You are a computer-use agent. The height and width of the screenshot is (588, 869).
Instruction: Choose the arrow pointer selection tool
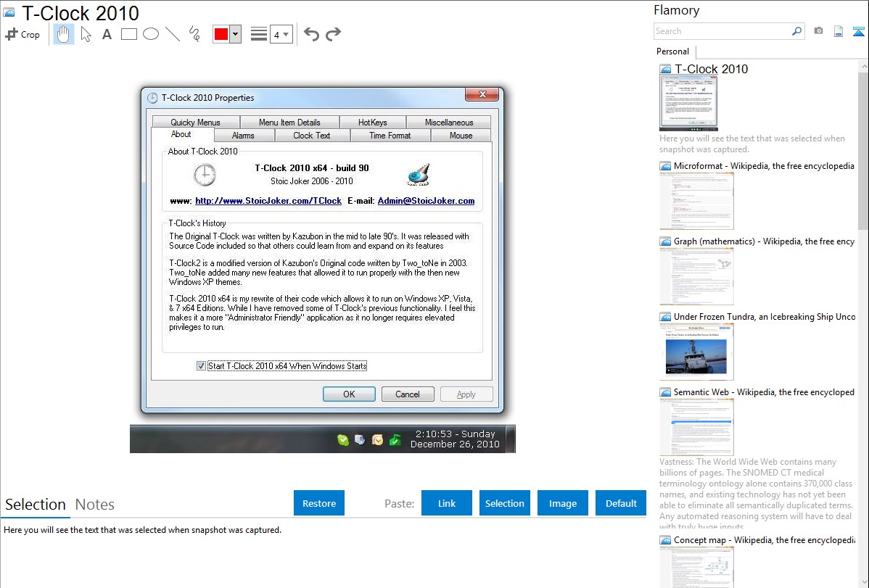tap(86, 34)
